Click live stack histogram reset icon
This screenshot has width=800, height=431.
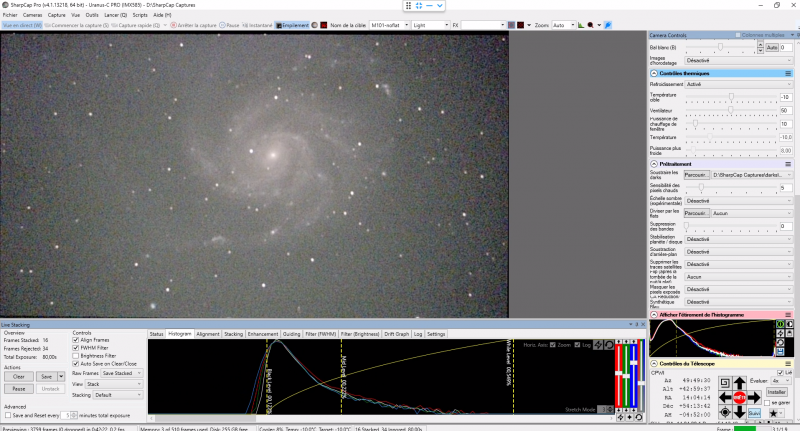click(x=609, y=345)
